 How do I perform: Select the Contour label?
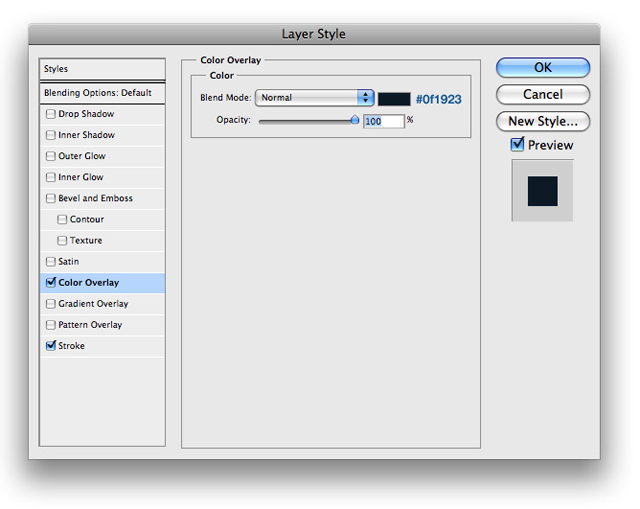click(x=87, y=220)
